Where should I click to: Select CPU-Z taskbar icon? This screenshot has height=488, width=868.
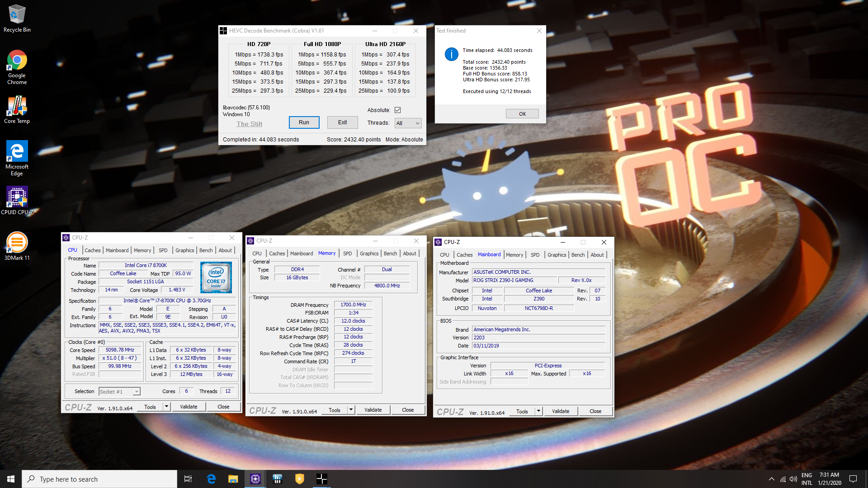(x=255, y=479)
